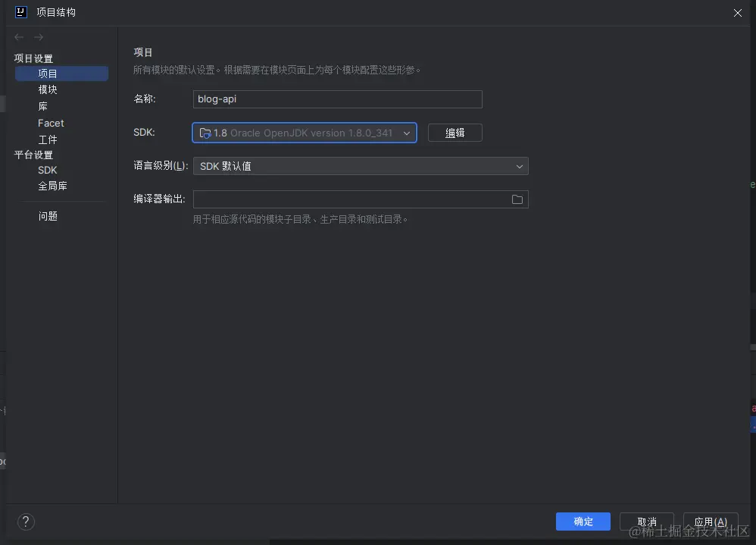This screenshot has height=545, width=756.
Task: Show the 问题 page
Action: tap(48, 216)
